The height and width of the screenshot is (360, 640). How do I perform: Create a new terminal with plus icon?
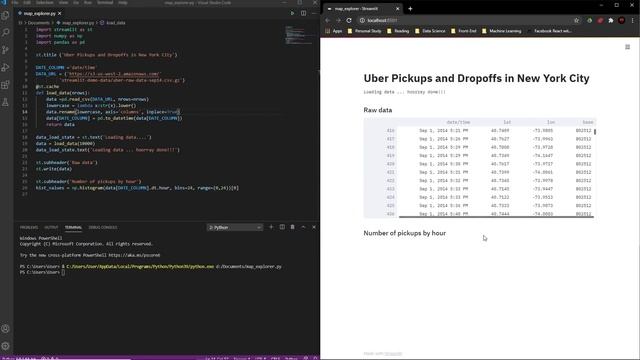coord(271,227)
